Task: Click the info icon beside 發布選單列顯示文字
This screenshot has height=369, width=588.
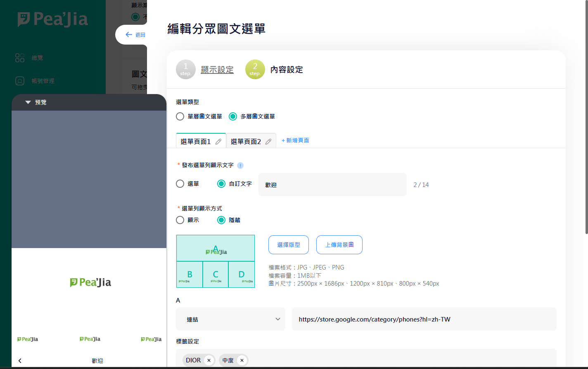Action: [x=240, y=166]
